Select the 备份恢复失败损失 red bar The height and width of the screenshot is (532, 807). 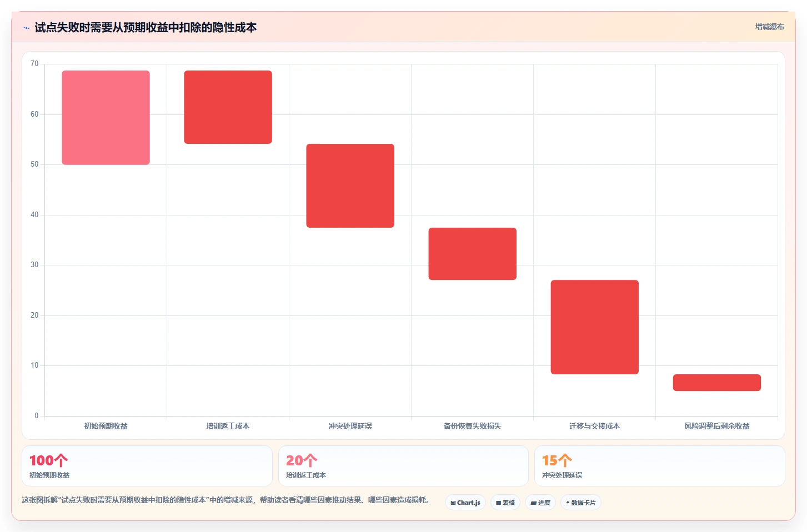tap(472, 254)
